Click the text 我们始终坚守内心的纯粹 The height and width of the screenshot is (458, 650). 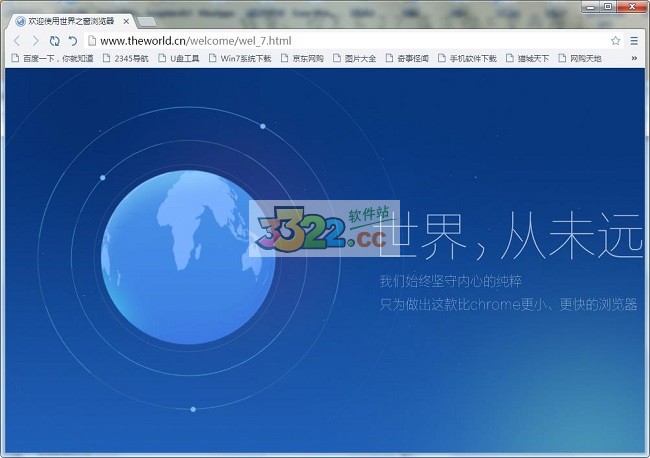pyautogui.click(x=451, y=281)
